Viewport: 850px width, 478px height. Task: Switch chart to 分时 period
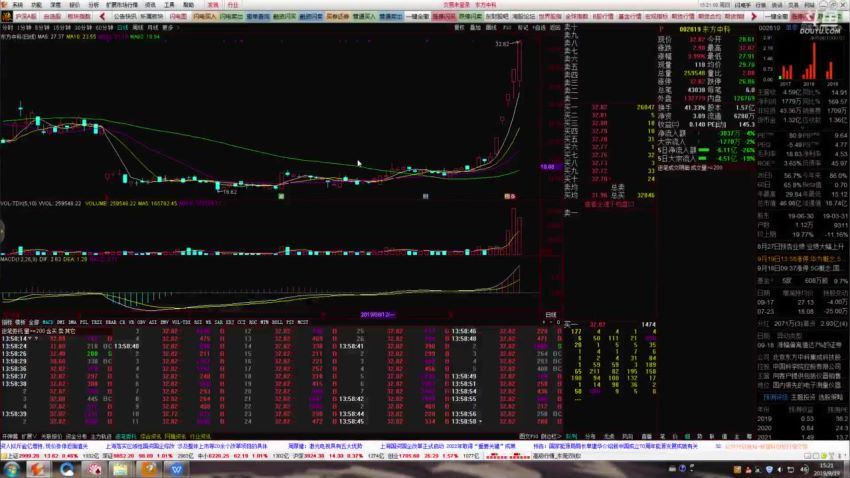tap(7, 27)
